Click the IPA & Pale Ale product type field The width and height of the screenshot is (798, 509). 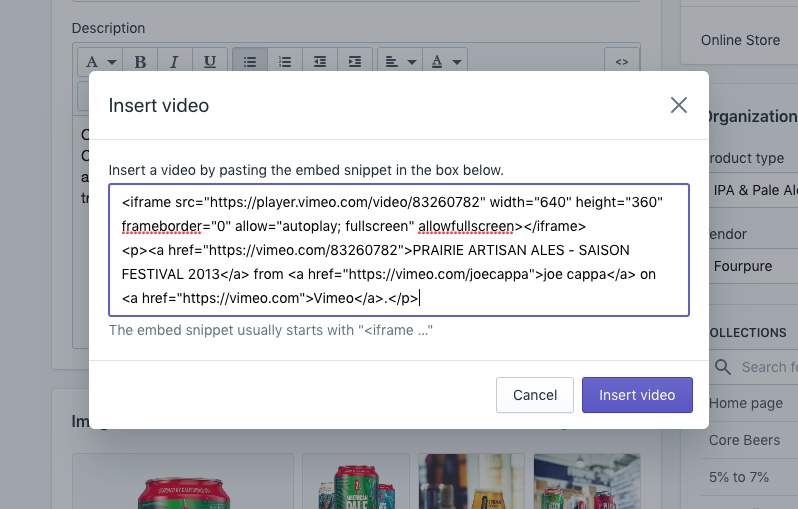click(x=753, y=190)
